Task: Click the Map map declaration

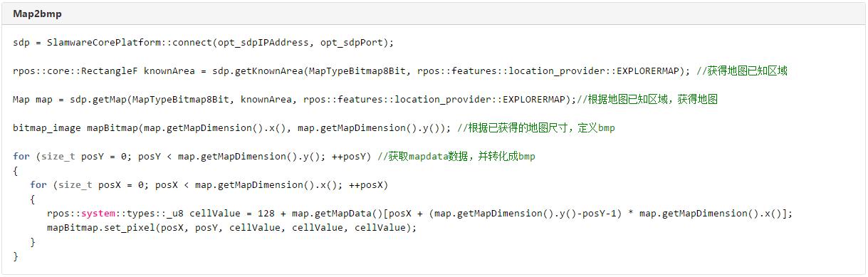Action: point(32,99)
